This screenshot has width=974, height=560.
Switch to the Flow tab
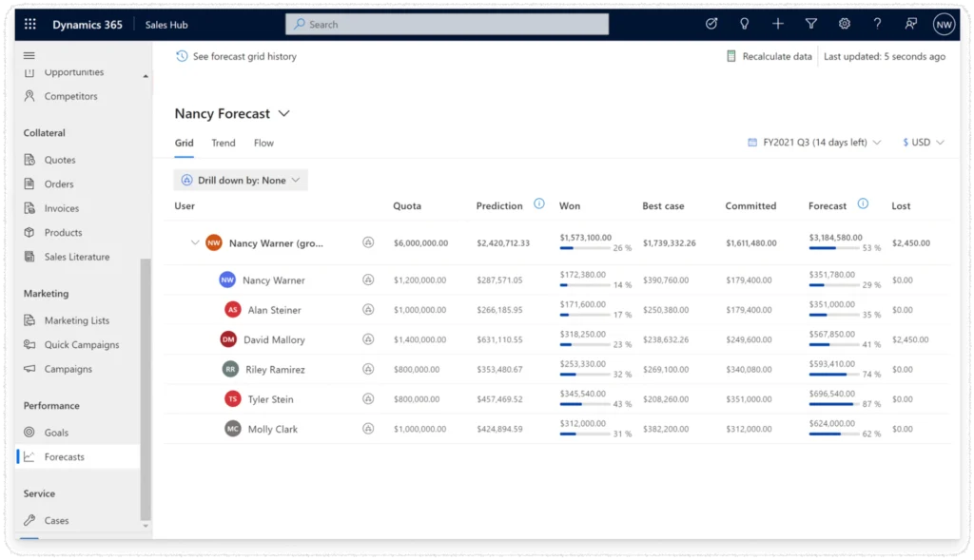[x=263, y=144]
